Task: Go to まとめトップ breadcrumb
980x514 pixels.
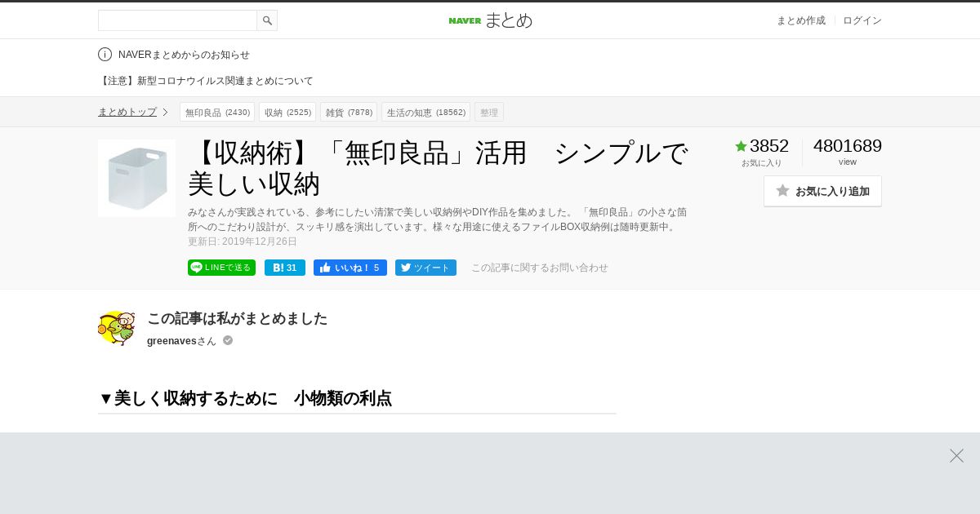Action: point(127,112)
